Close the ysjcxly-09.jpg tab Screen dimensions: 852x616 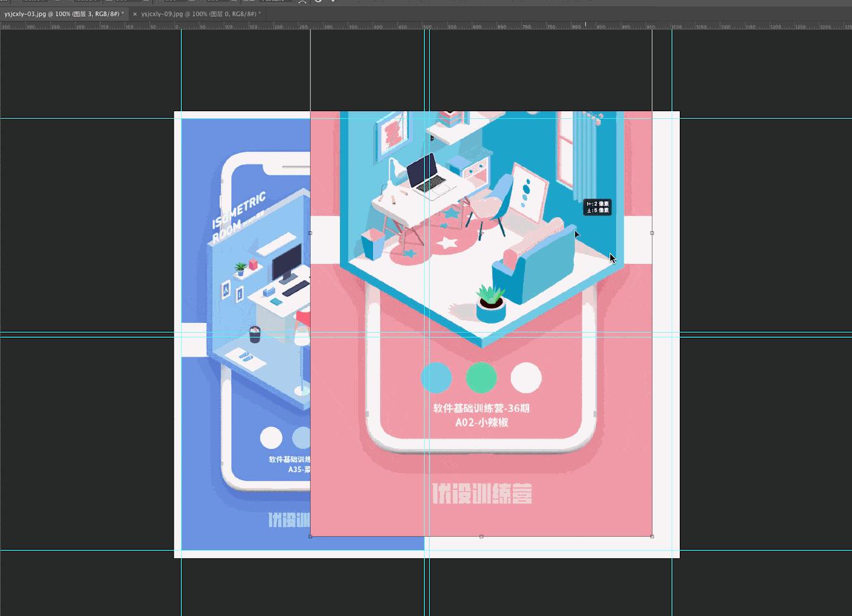pos(135,14)
